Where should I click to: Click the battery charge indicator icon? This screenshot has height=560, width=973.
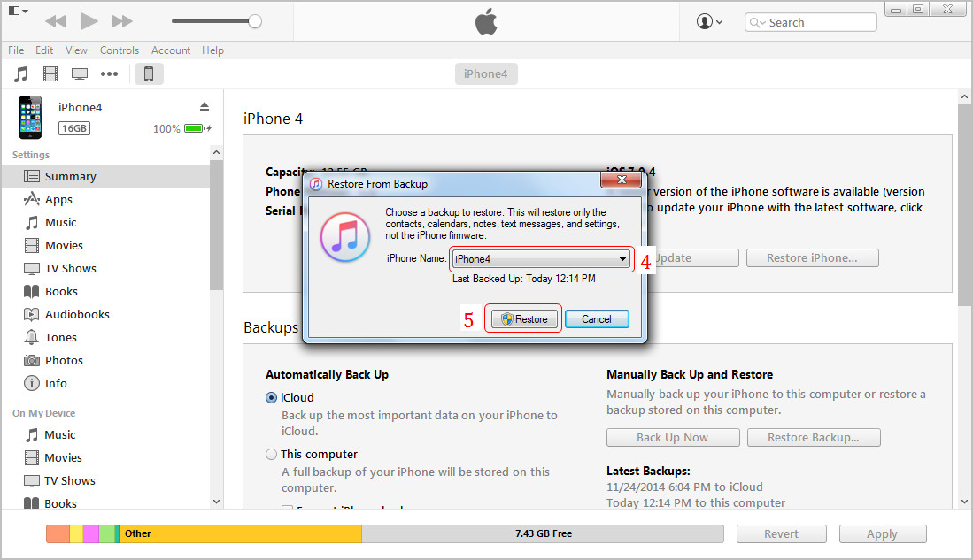point(197,128)
